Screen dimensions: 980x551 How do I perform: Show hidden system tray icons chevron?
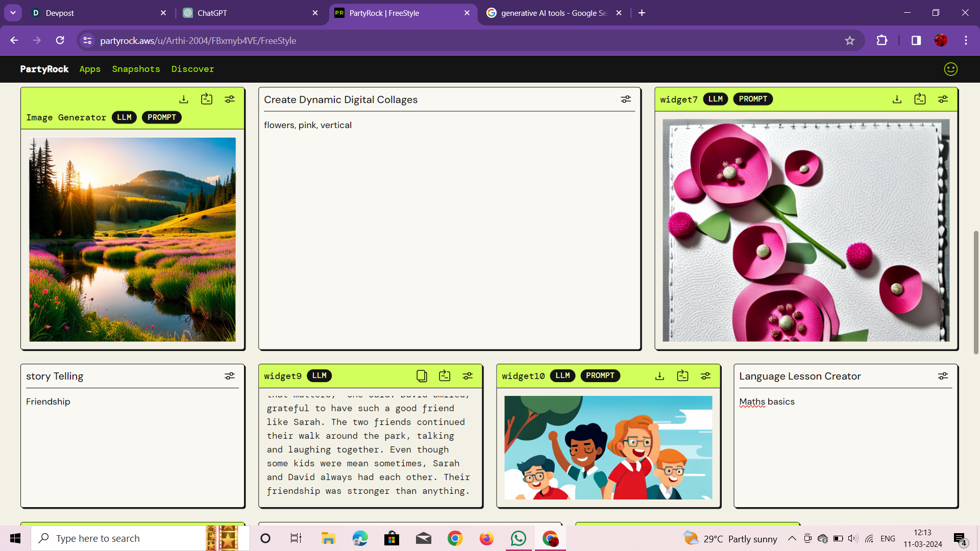coord(792,538)
